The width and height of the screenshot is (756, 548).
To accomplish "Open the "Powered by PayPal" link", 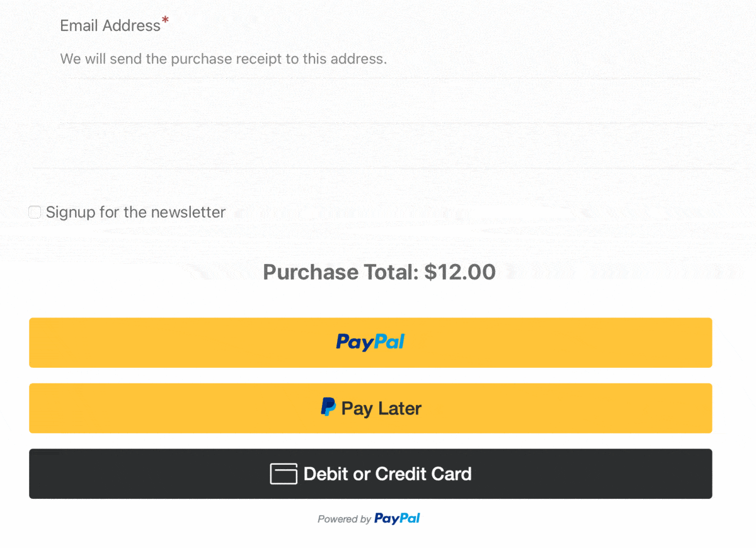I will coord(369,518).
